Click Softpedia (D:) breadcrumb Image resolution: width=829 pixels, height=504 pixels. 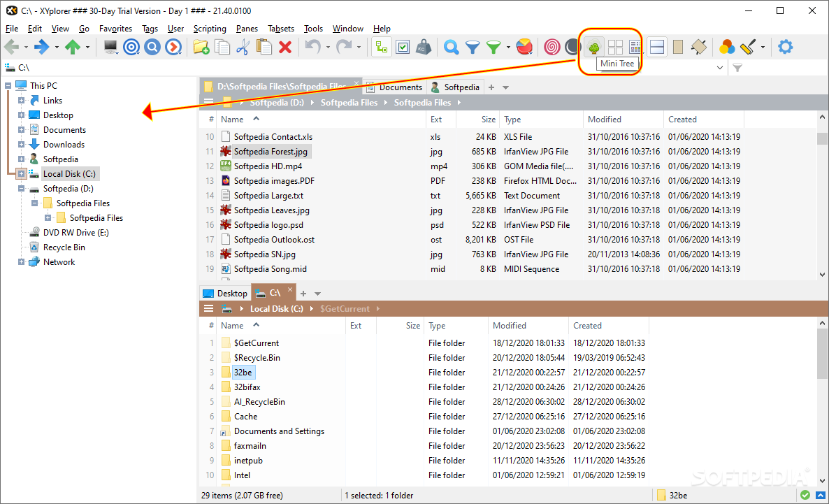[x=277, y=103]
